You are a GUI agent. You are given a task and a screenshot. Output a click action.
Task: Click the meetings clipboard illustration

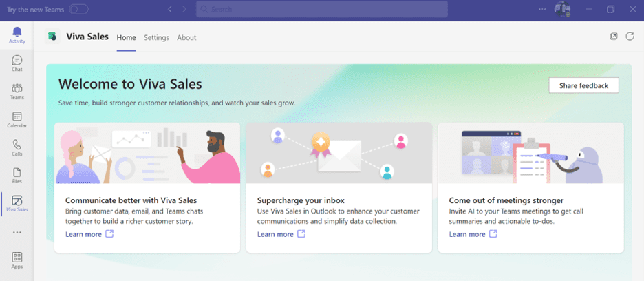point(531,153)
